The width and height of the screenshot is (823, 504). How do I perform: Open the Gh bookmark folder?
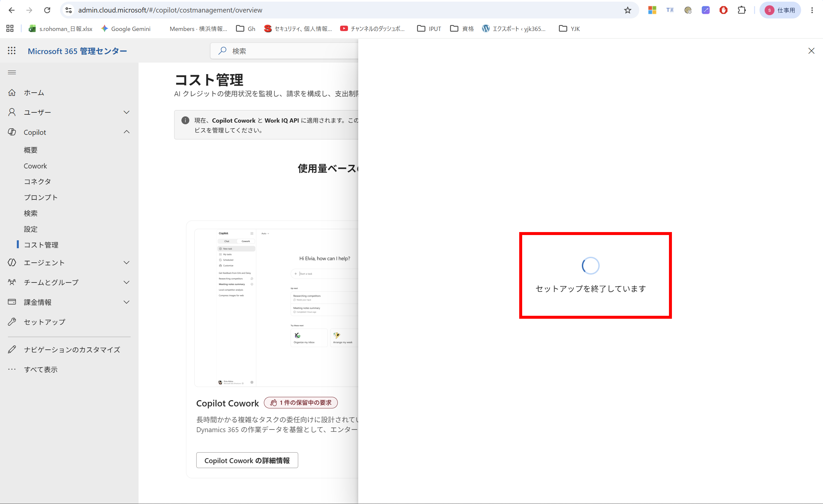[x=246, y=29]
